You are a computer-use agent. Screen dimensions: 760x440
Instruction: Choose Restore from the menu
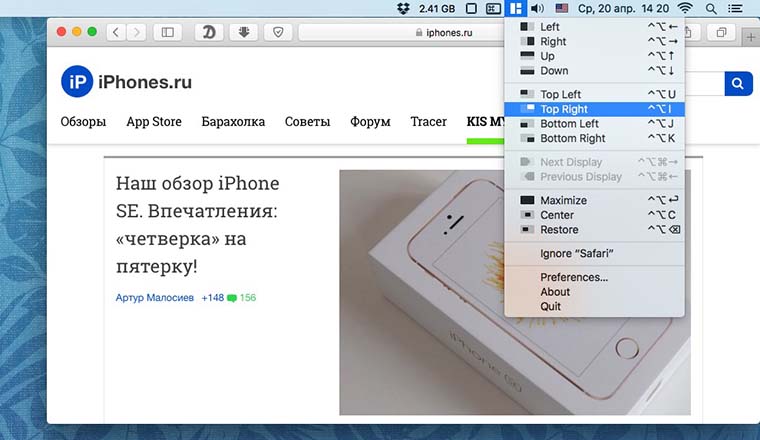coord(594,230)
